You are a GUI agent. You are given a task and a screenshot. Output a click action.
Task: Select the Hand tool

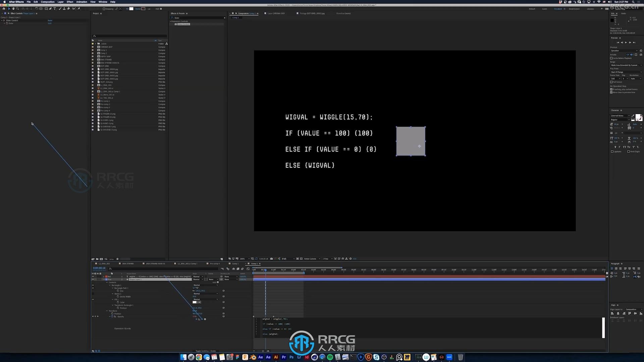point(13,9)
